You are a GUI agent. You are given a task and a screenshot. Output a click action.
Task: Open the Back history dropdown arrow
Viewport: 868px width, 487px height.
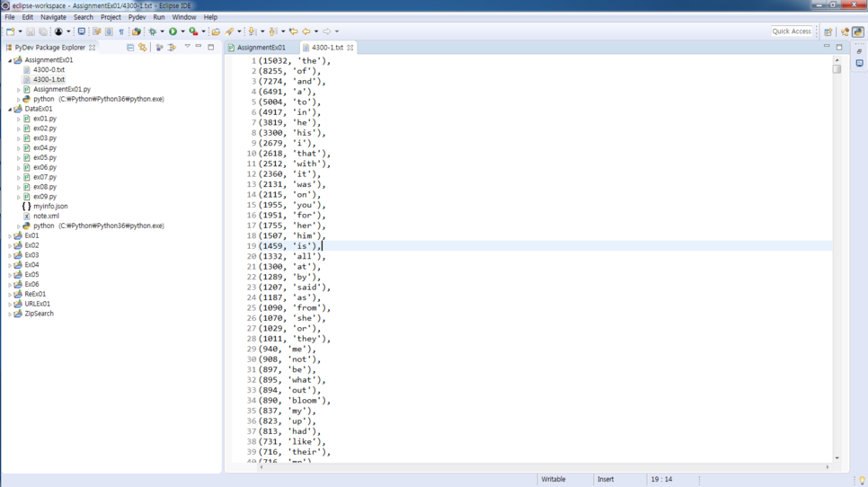pyautogui.click(x=316, y=31)
